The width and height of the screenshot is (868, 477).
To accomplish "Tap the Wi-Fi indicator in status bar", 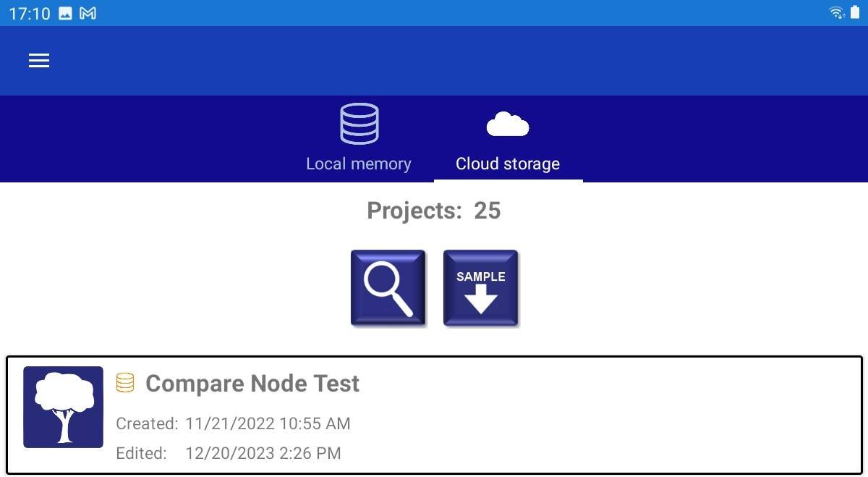I will [x=837, y=12].
